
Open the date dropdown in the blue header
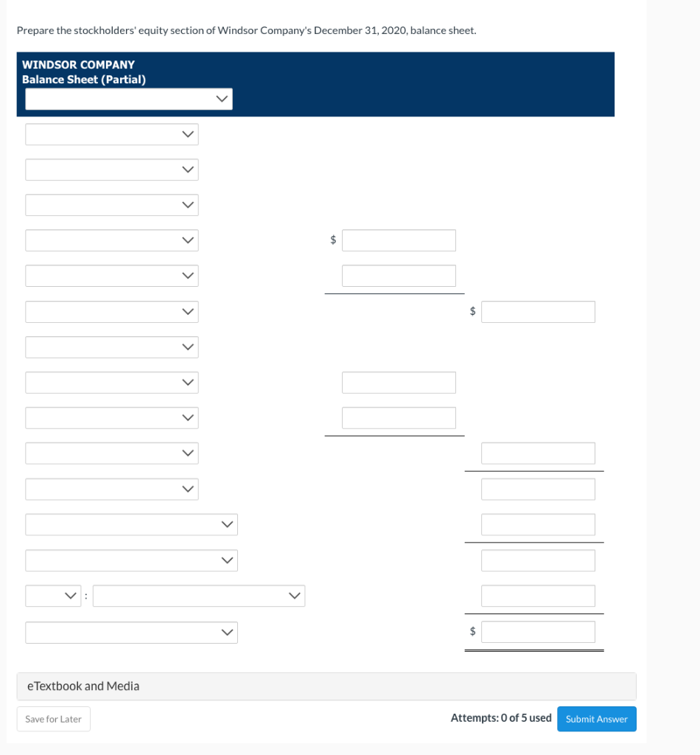coord(128,98)
